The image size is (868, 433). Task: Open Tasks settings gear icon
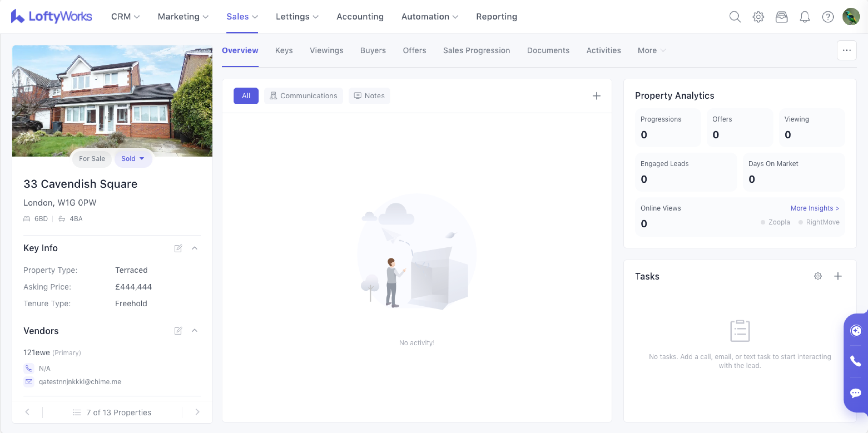[x=817, y=276]
